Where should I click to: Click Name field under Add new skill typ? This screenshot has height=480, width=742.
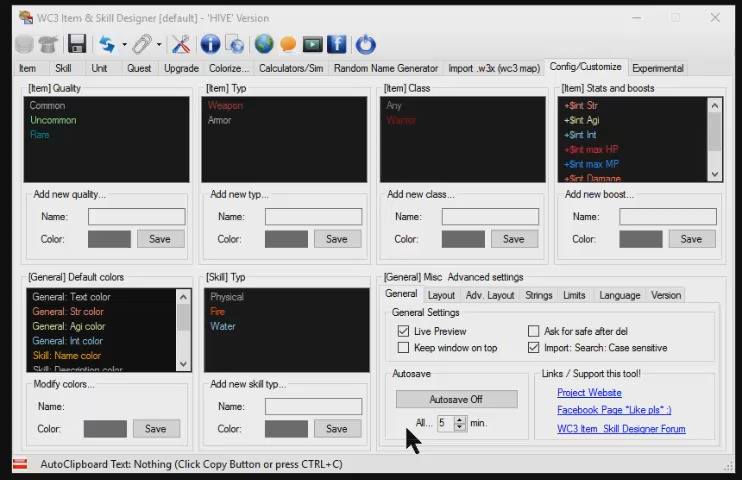click(313, 406)
